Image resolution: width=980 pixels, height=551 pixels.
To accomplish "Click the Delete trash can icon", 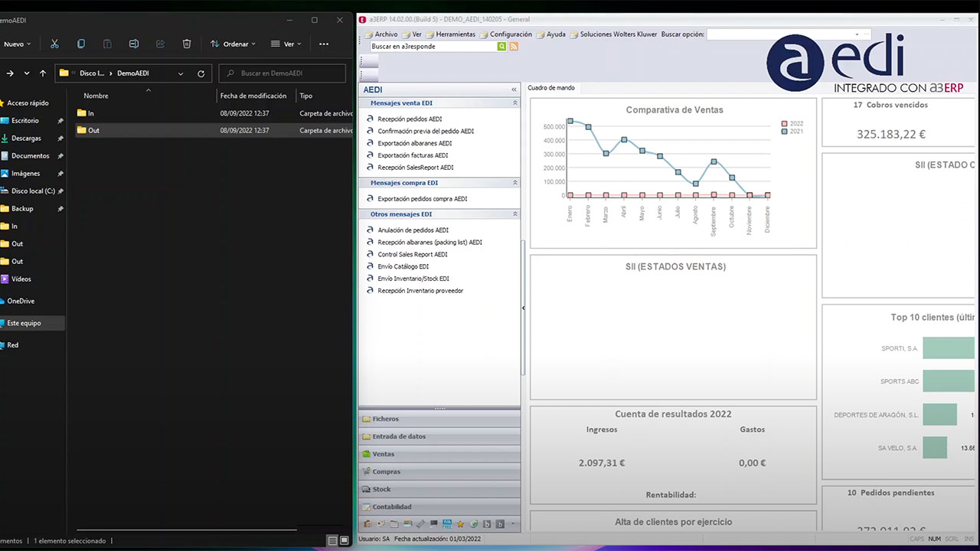I will tap(187, 44).
